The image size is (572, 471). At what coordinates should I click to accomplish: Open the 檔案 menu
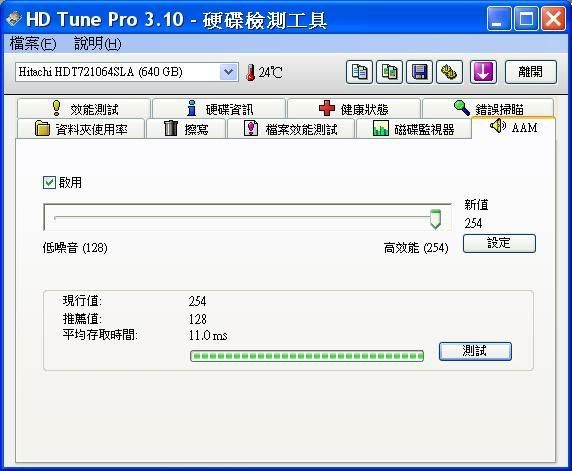[33, 44]
